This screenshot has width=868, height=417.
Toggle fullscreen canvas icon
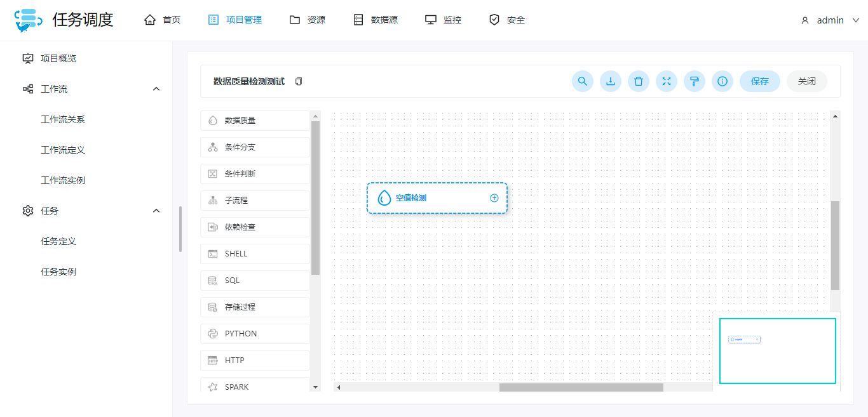[x=667, y=81]
